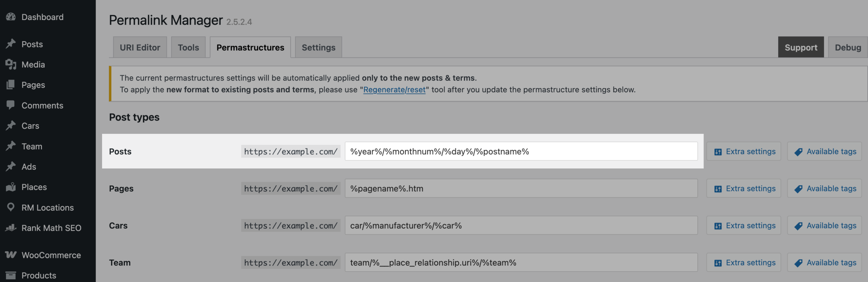The height and width of the screenshot is (282, 868).
Task: Click the RM Locations pin icon
Action: pyautogui.click(x=11, y=207)
